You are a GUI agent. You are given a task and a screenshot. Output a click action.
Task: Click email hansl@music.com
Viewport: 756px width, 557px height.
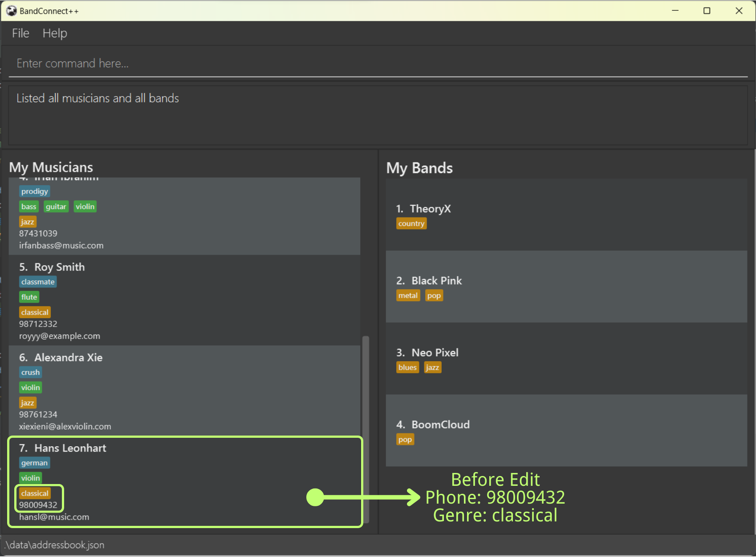click(x=54, y=517)
